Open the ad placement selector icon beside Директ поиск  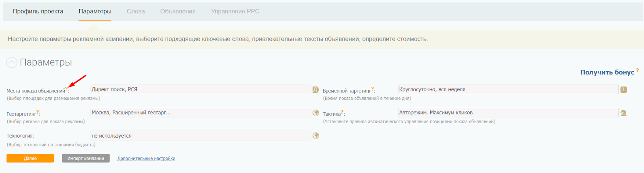[x=316, y=90]
